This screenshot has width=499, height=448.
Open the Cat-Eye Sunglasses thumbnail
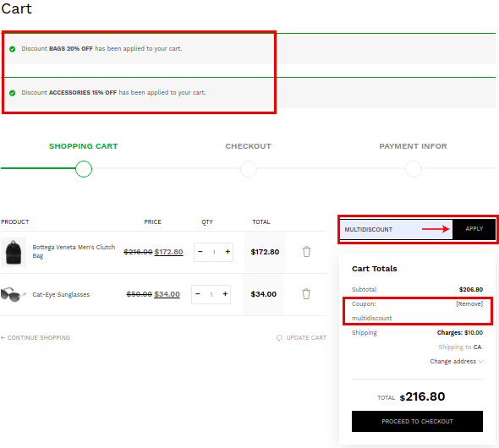coord(13,294)
